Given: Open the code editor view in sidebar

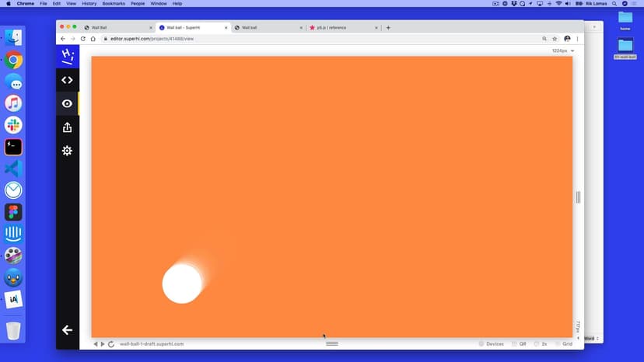Looking at the screenshot, I should click(x=67, y=79).
